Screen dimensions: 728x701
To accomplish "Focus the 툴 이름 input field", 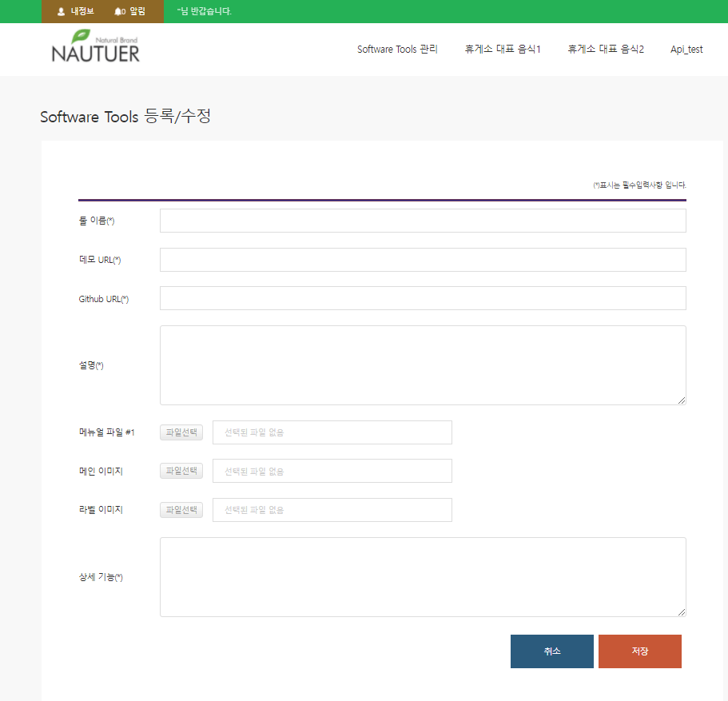I will tap(423, 221).
